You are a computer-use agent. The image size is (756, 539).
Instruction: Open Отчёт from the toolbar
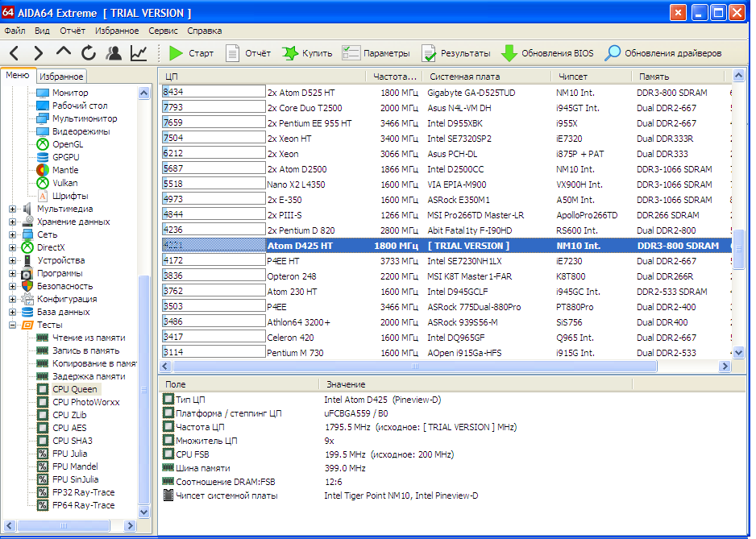(x=248, y=53)
